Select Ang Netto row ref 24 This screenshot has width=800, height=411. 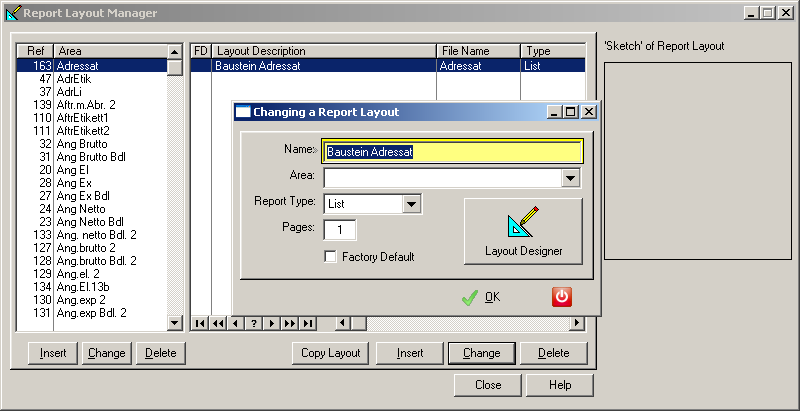[92, 209]
